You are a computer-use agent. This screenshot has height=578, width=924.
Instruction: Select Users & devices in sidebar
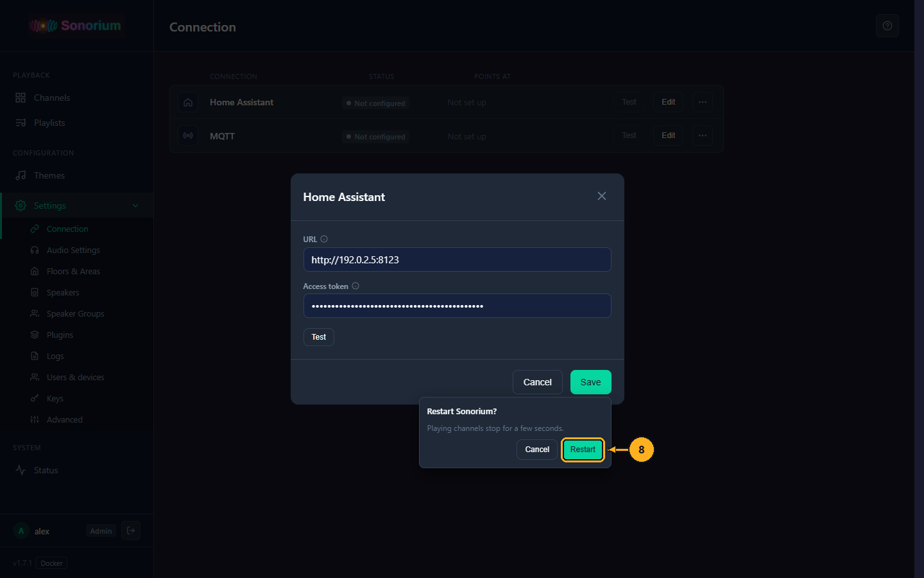76,377
